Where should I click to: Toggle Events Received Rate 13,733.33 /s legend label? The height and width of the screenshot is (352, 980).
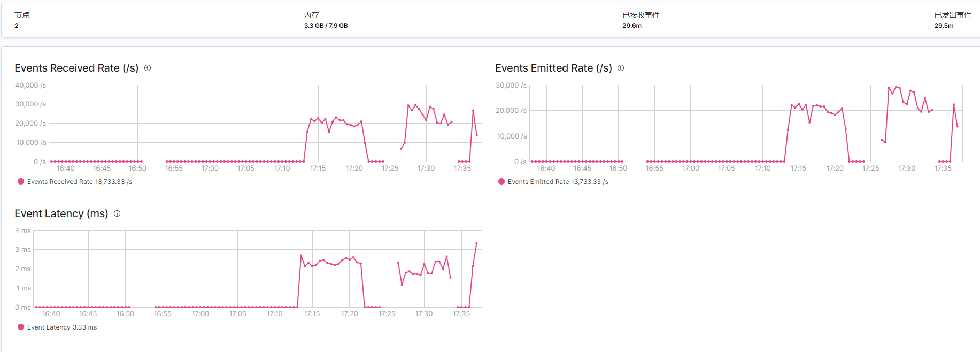point(79,182)
